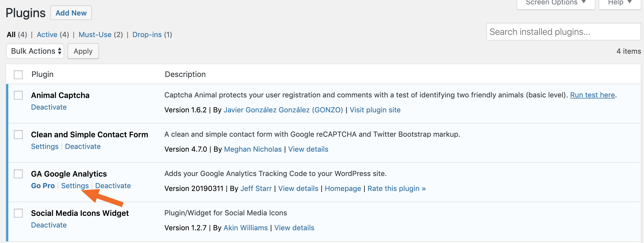The width and height of the screenshot is (644, 243).
Task: Select the Animal Captcha checkbox
Action: coord(18,95)
